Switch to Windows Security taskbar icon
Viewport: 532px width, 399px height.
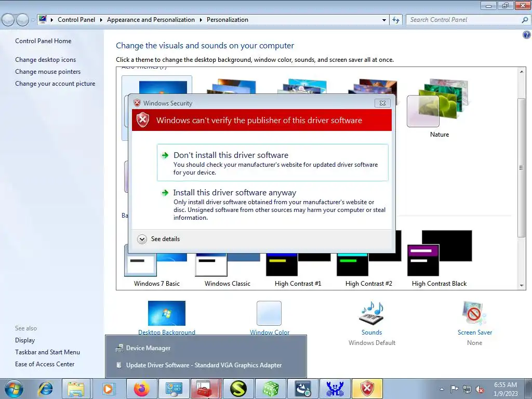point(367,389)
